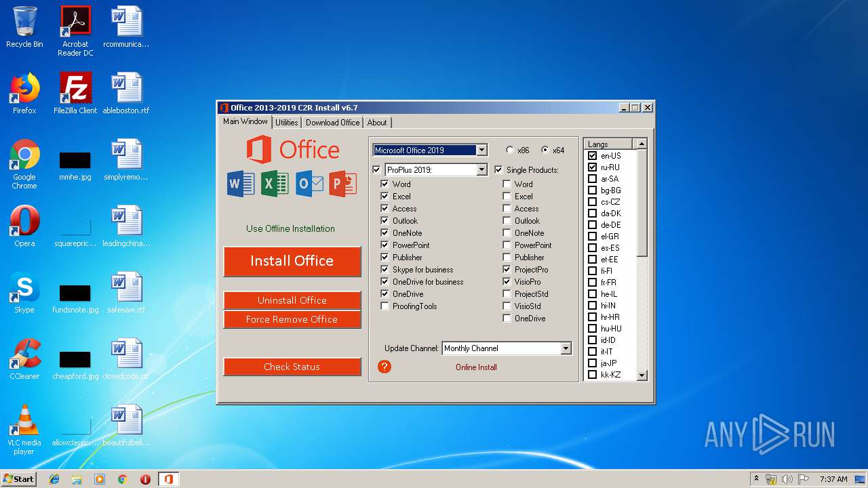Viewport: 868px width, 488px height.
Task: Check the fr-FR language checkbox
Action: pyautogui.click(x=593, y=283)
